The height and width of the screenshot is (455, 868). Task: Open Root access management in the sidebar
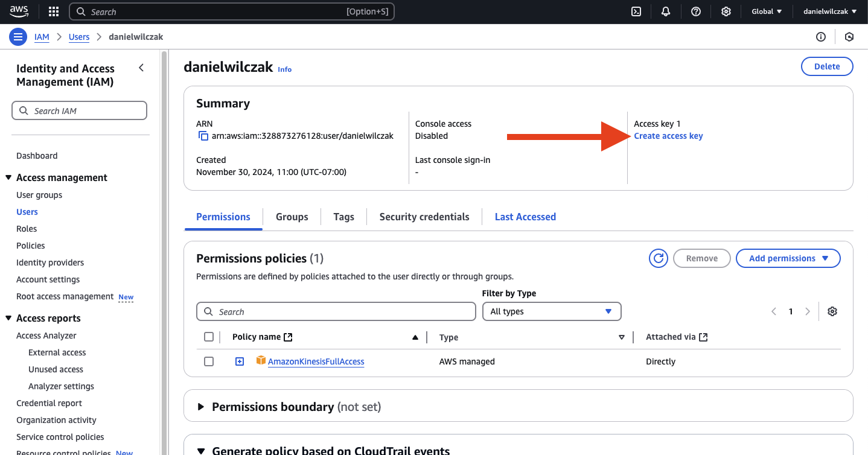tap(65, 296)
